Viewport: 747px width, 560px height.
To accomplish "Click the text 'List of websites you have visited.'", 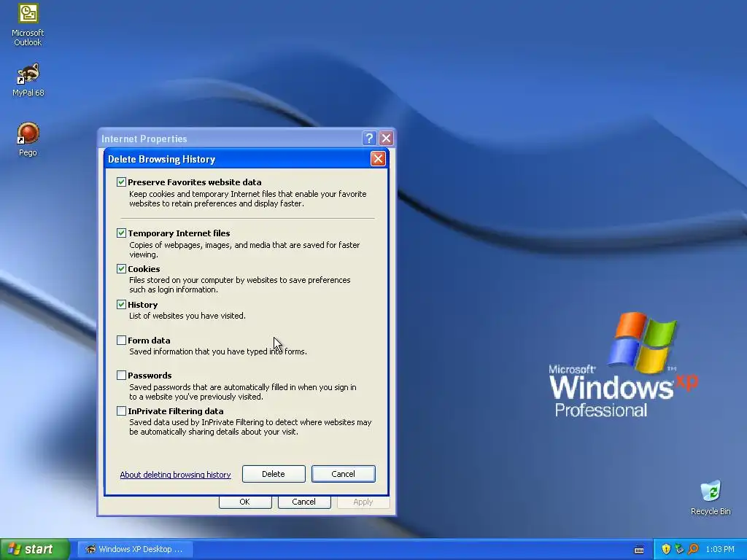I will [187, 316].
